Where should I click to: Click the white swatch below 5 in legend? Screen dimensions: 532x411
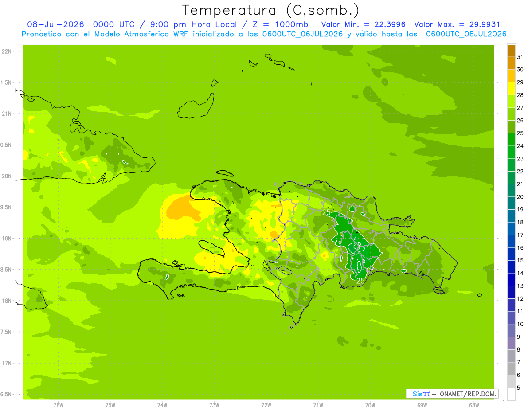(511, 394)
